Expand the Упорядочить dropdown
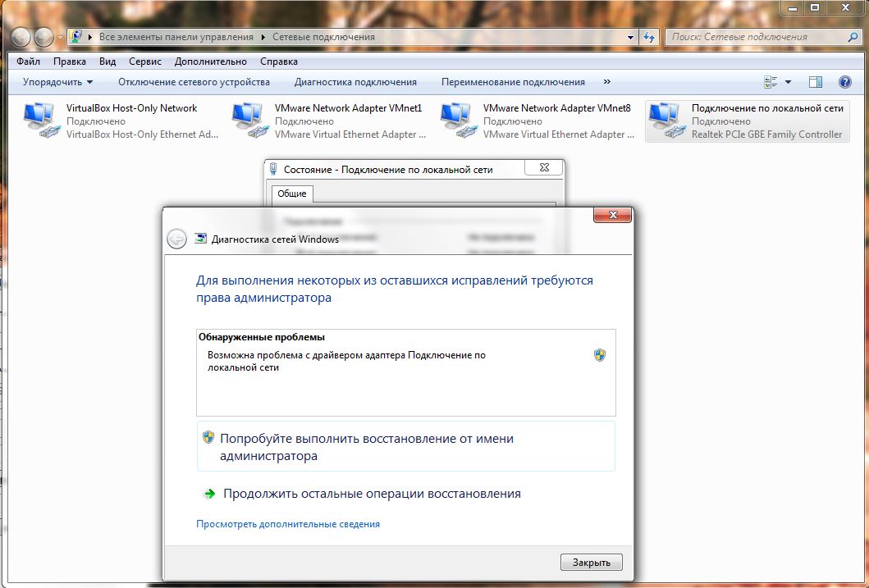Viewport: 869px width, 588px height. (58, 82)
